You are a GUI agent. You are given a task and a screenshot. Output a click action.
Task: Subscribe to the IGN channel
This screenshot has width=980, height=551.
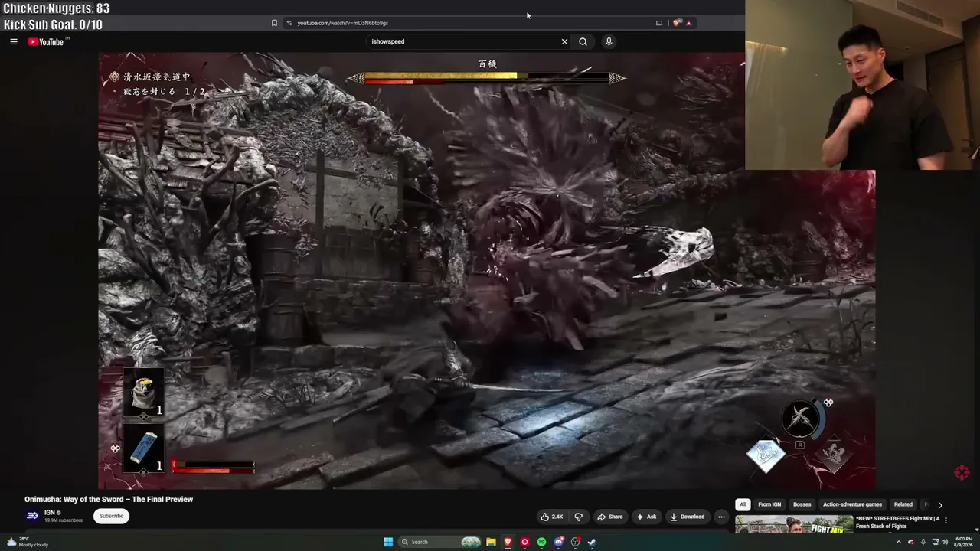(111, 516)
